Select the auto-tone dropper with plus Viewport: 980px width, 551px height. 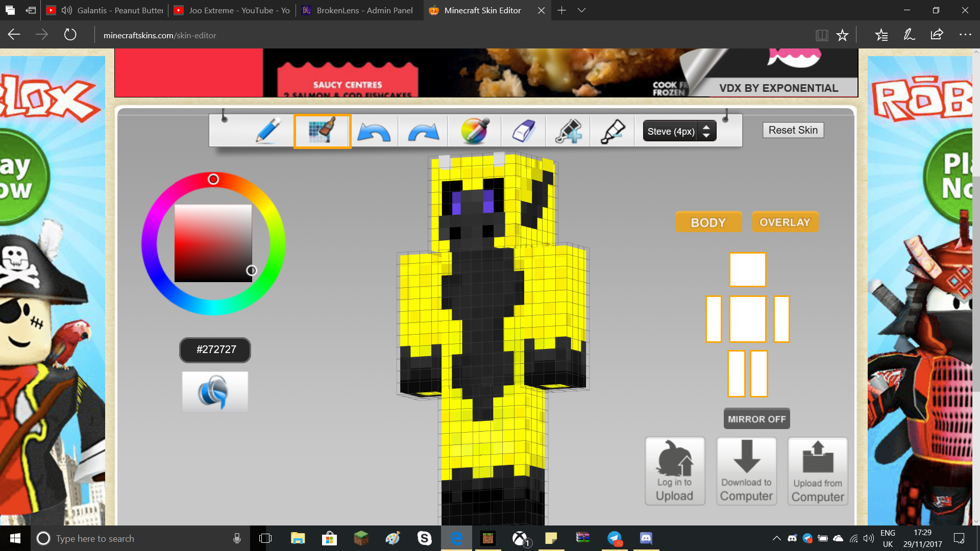pyautogui.click(x=568, y=131)
